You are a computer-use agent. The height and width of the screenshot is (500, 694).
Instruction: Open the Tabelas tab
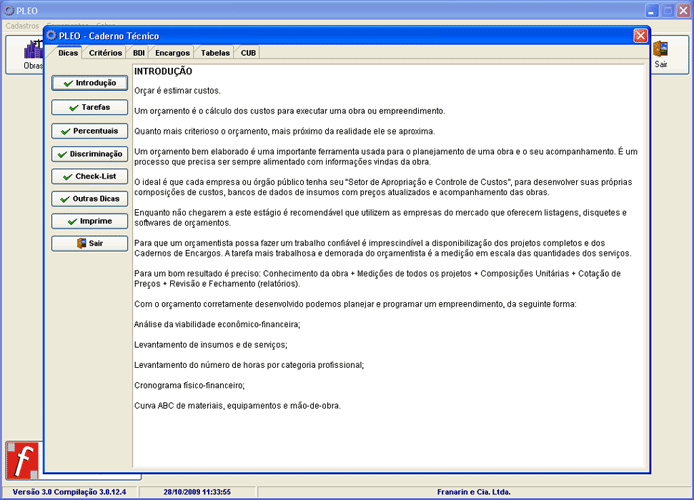[215, 53]
